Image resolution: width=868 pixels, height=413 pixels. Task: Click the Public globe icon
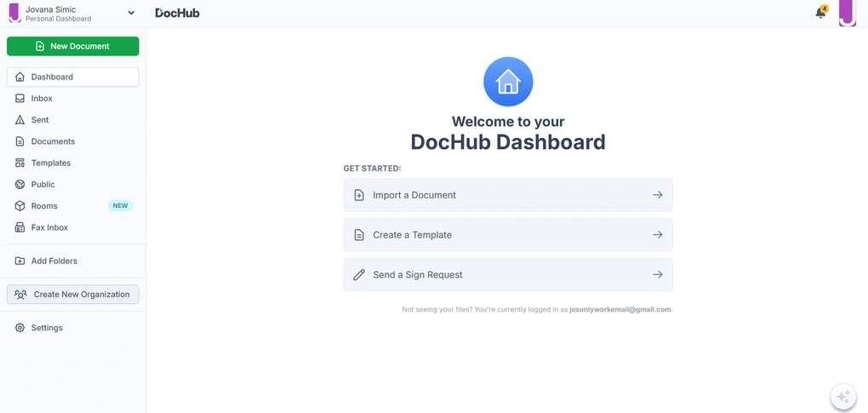[x=20, y=184]
